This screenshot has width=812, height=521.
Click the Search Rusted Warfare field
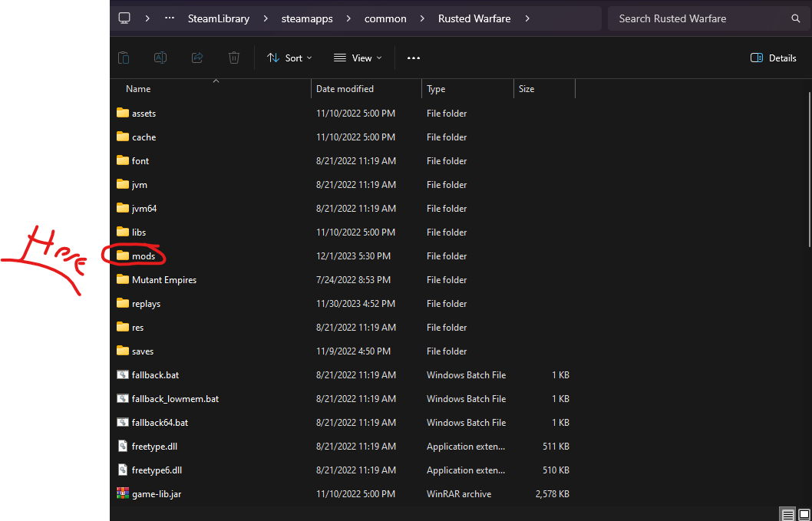tap(698, 18)
